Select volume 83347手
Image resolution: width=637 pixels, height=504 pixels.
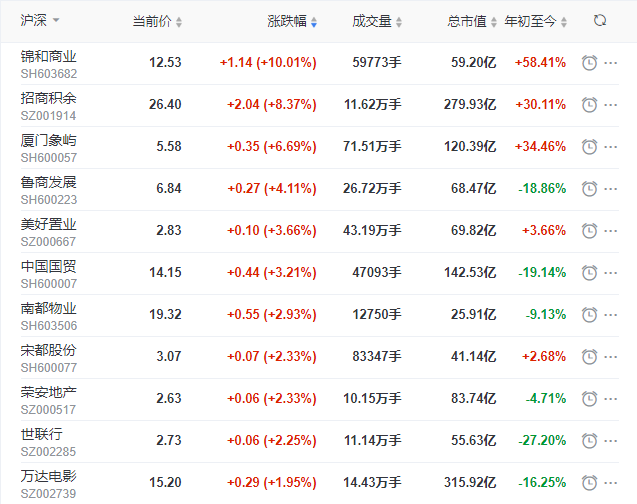(377, 356)
